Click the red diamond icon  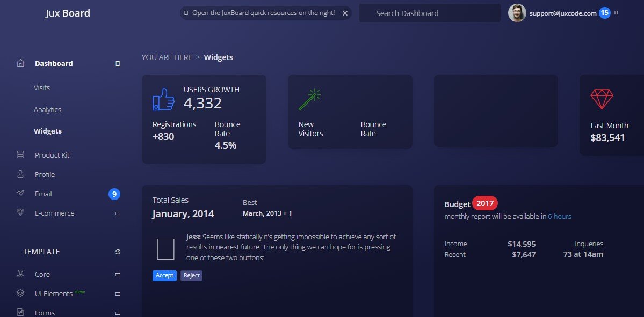(x=602, y=99)
